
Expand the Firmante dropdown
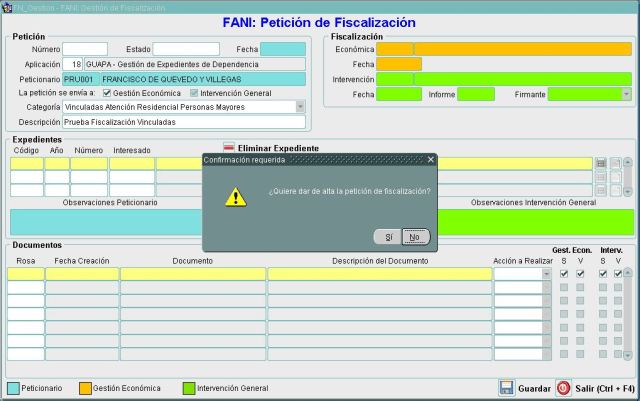click(x=626, y=94)
